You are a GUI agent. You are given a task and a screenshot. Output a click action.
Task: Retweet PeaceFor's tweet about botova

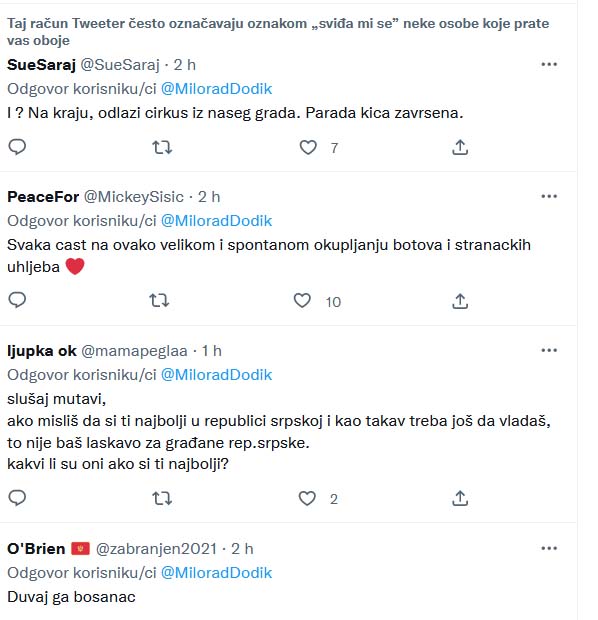tap(159, 301)
